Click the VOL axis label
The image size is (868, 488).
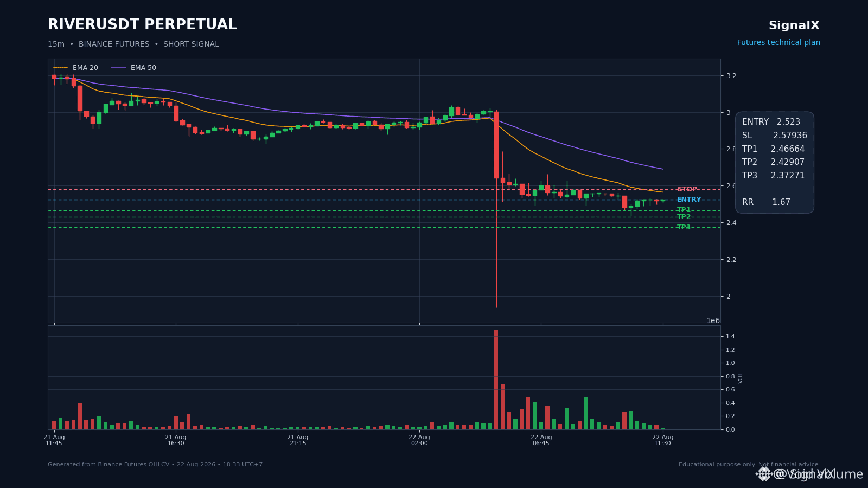[741, 378]
